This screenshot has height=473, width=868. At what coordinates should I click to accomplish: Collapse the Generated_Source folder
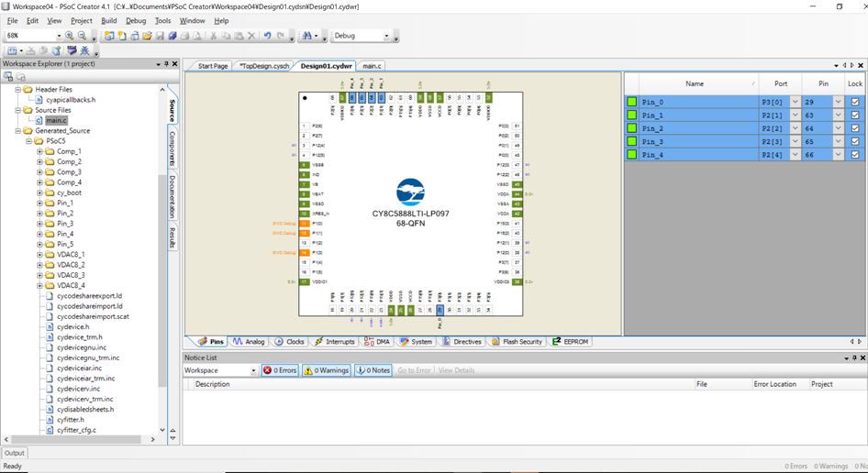coord(17,130)
